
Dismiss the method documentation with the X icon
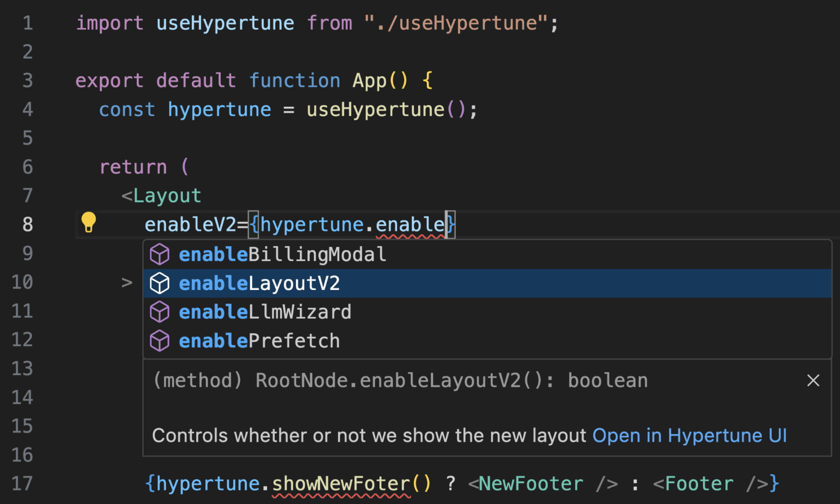(x=813, y=380)
